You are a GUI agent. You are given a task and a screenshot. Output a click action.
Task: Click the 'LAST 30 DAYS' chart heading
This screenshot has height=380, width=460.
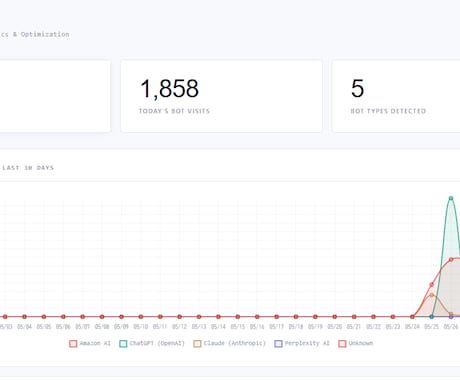[28, 168]
